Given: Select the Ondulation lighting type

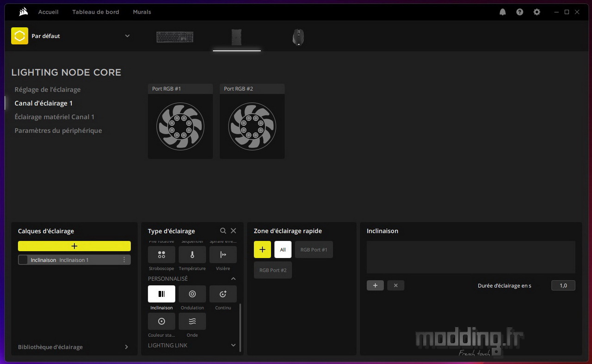Looking at the screenshot, I should pos(192,294).
